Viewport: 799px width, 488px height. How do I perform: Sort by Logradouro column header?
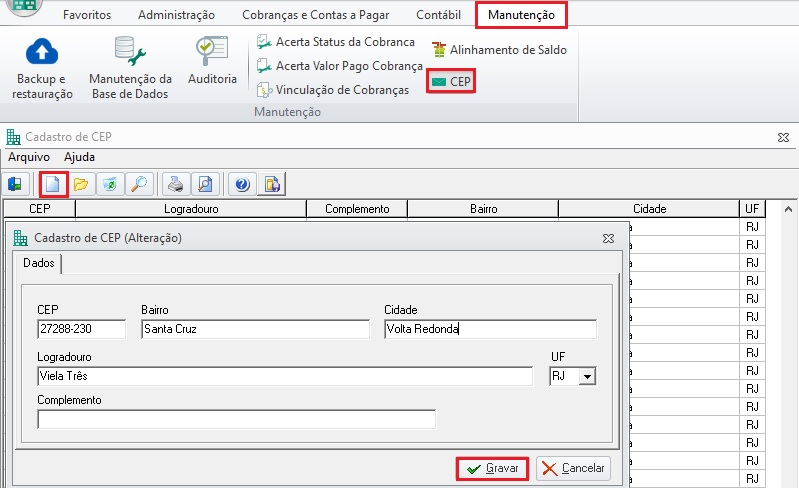tap(191, 209)
